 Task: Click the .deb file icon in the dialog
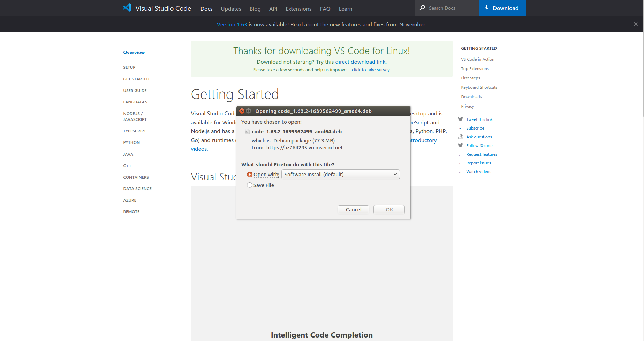247,131
